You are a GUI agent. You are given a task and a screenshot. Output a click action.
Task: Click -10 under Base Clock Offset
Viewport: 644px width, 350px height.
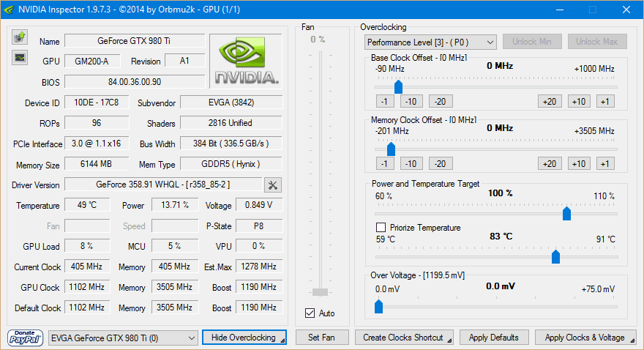[411, 102]
